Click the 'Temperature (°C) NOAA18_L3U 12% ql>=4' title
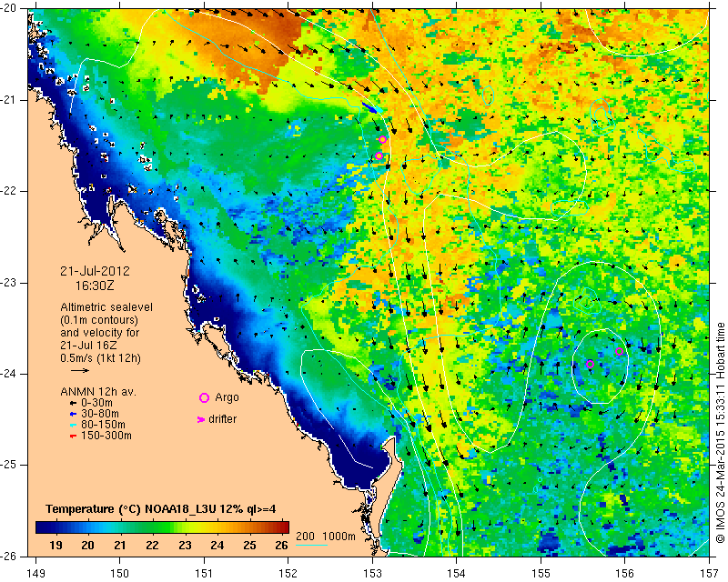This screenshot has height=582, width=728. click(x=161, y=509)
